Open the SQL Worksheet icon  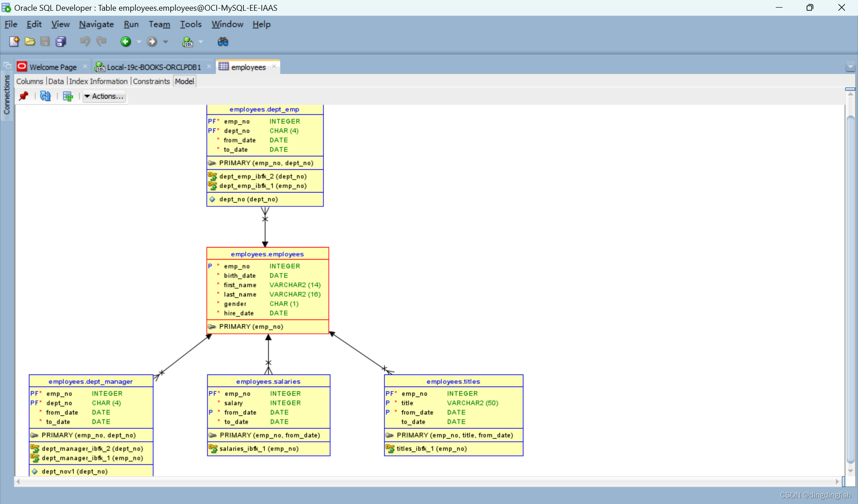coord(188,42)
